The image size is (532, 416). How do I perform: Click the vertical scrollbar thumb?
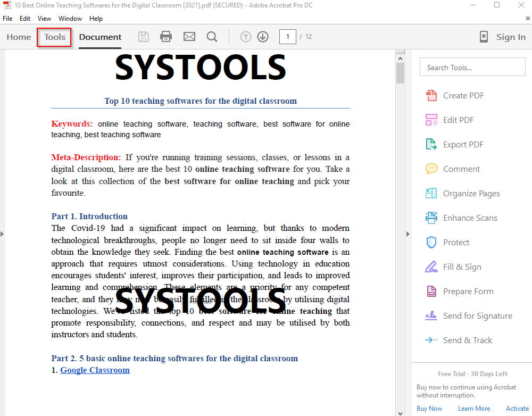tap(401, 73)
